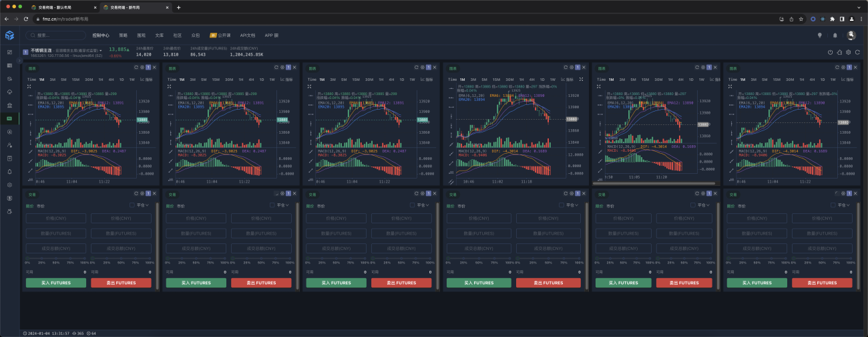
Task: Focus buy-side 价格(CNY) field in first trade panel
Action: [x=56, y=218]
